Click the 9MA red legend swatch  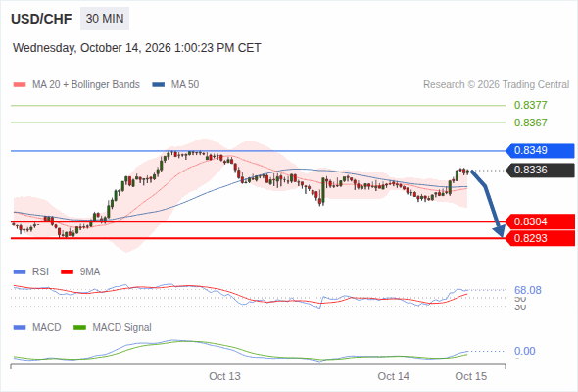pos(67,272)
